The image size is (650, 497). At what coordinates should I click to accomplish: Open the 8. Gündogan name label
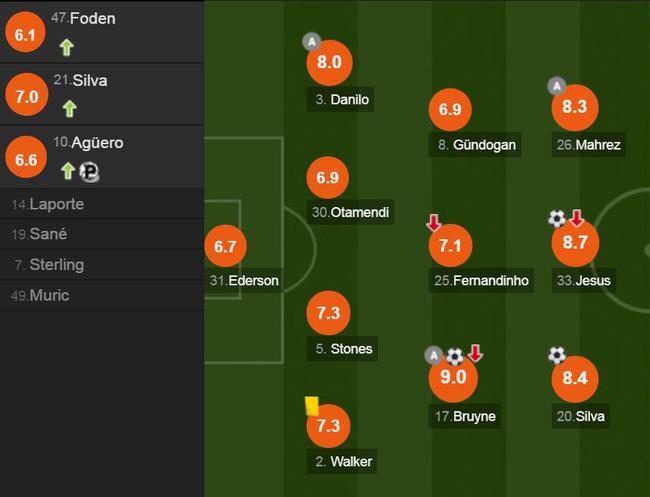[475, 145]
